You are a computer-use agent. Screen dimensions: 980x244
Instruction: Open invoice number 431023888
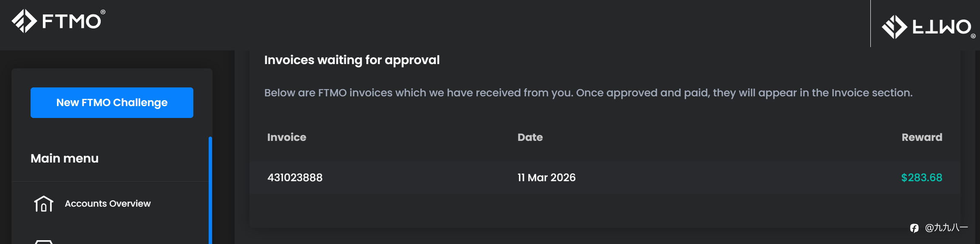(295, 177)
